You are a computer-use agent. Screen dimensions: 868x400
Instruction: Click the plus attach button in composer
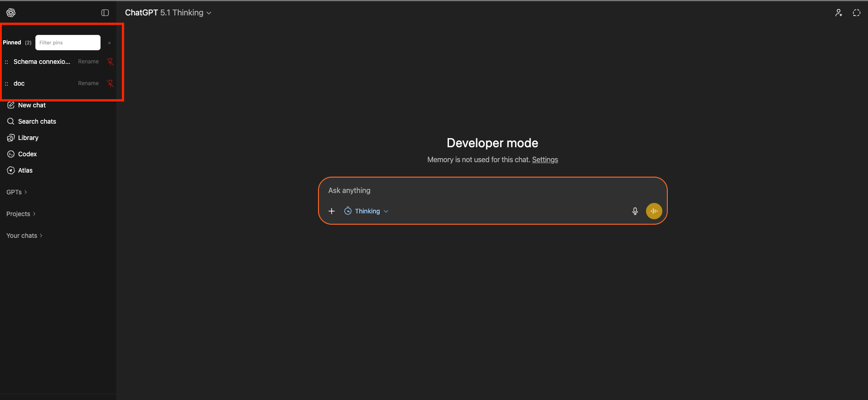tap(332, 211)
